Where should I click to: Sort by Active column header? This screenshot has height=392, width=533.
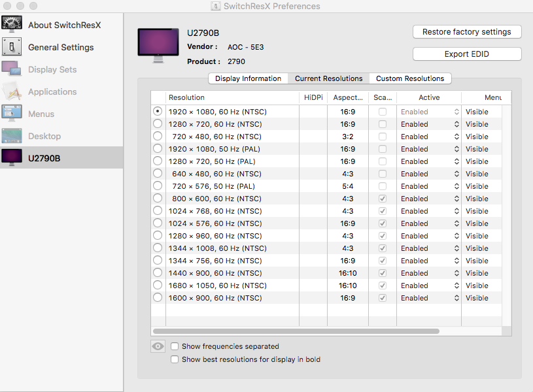pyautogui.click(x=429, y=97)
